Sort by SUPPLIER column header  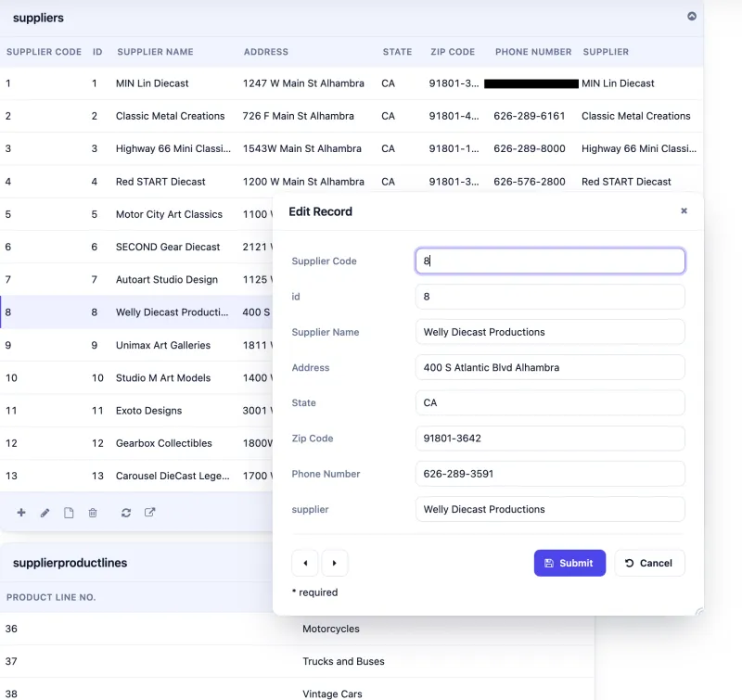click(x=606, y=52)
